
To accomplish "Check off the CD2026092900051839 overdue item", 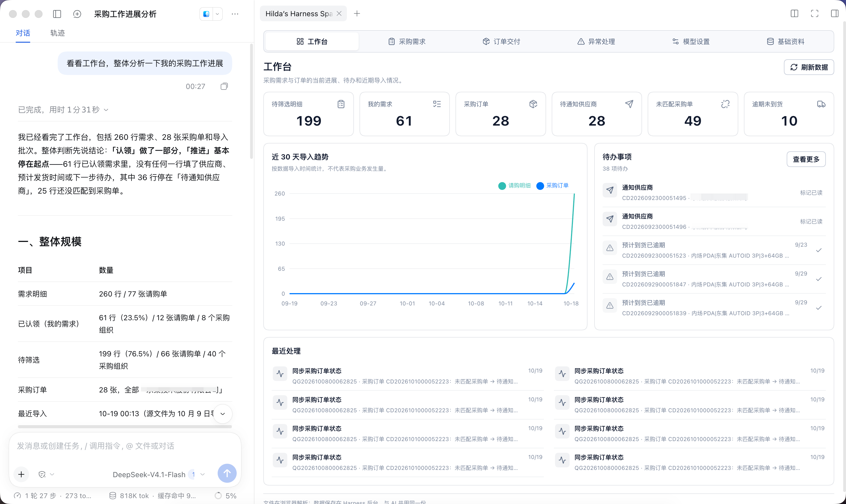I will (x=819, y=308).
